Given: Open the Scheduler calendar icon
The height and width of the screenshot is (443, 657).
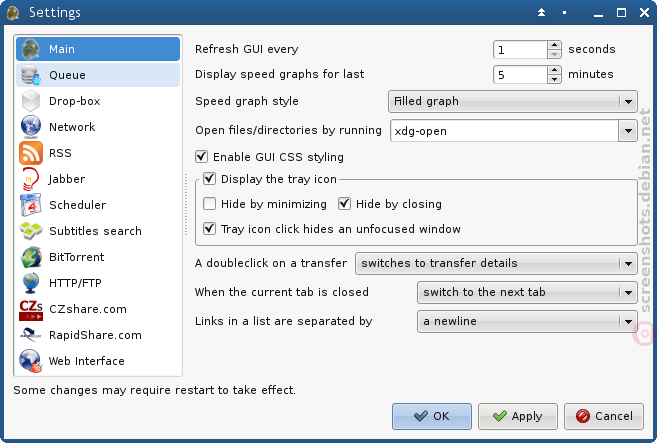Looking at the screenshot, I should click(31, 205).
